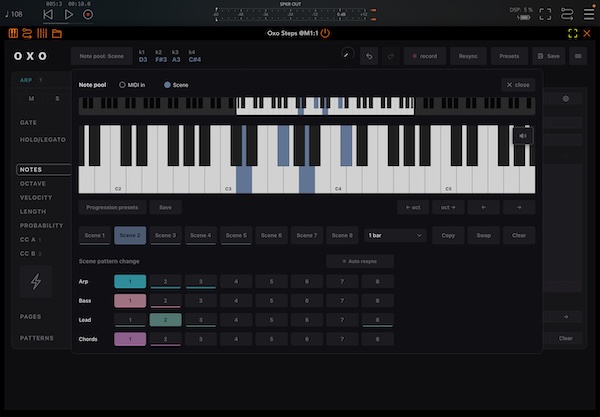
Task: Click the lightning bolt icon
Action: point(36,282)
